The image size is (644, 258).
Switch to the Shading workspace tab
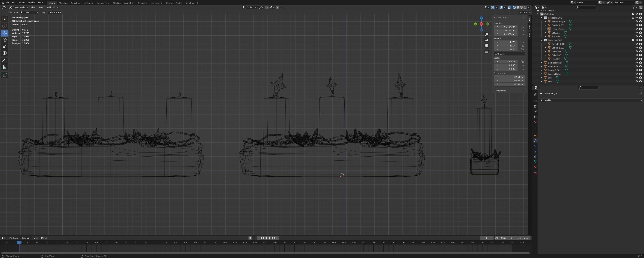117,3
